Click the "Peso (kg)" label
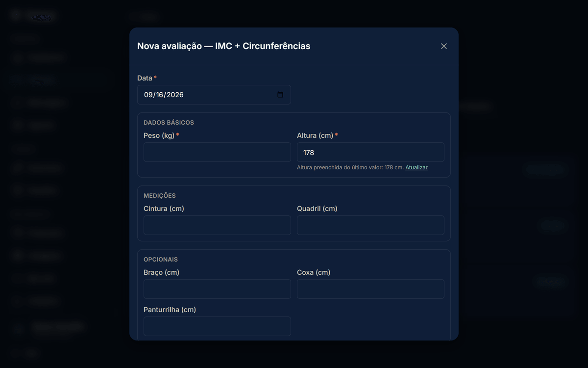Image resolution: width=588 pixels, height=368 pixels. [x=159, y=135]
